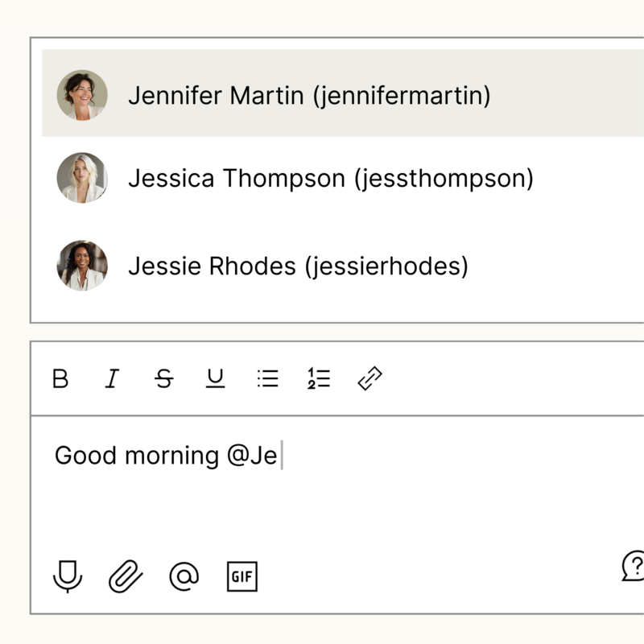The height and width of the screenshot is (644, 644).
Task: Choose Jessica Thompson in the mention list
Action: 343,178
